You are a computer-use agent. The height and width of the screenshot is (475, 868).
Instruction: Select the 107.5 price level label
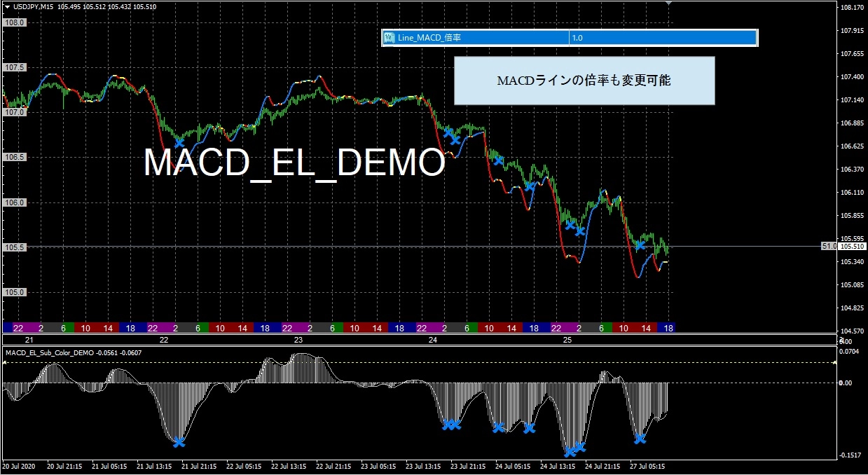pyautogui.click(x=15, y=67)
